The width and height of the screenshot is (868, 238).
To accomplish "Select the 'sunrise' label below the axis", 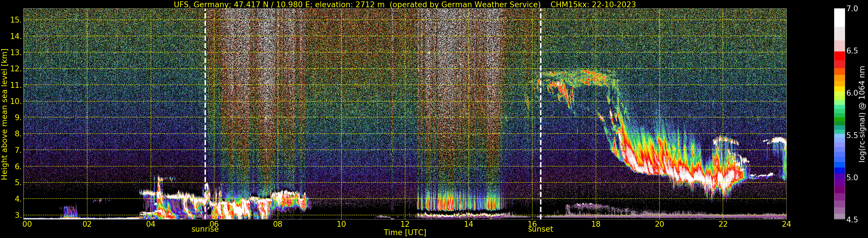I will coord(205,229).
